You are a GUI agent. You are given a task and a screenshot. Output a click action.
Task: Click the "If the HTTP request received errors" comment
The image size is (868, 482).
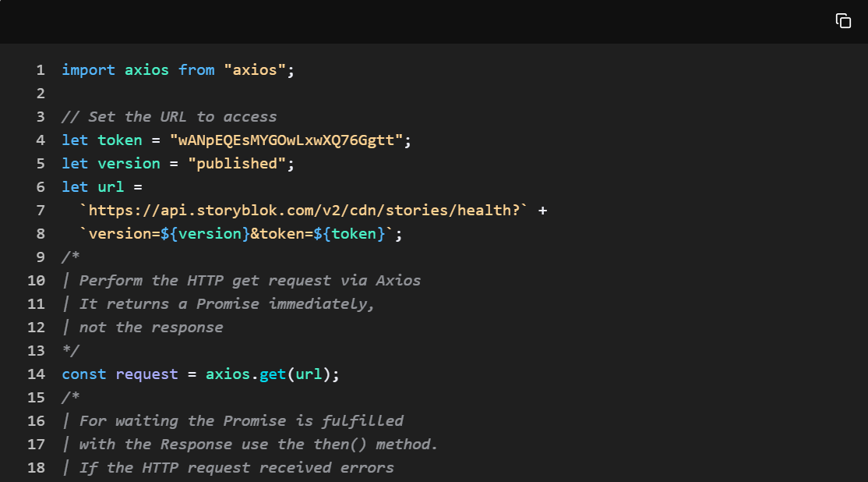pyautogui.click(x=236, y=468)
